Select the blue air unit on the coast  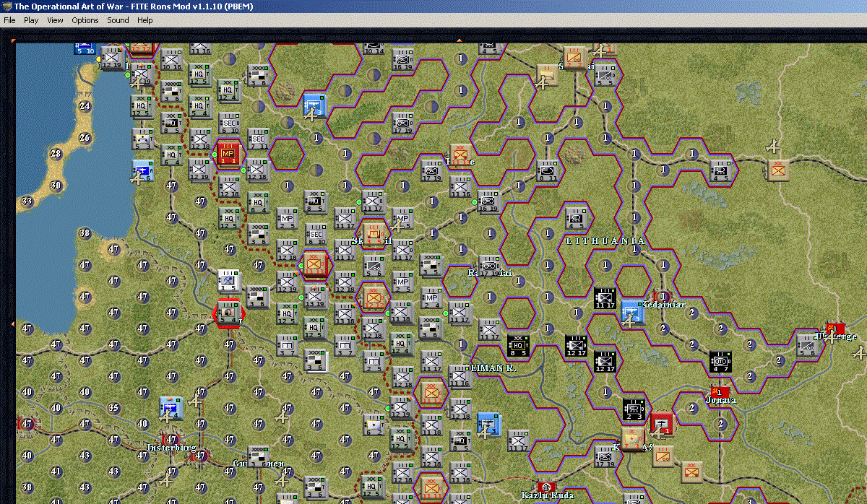142,171
